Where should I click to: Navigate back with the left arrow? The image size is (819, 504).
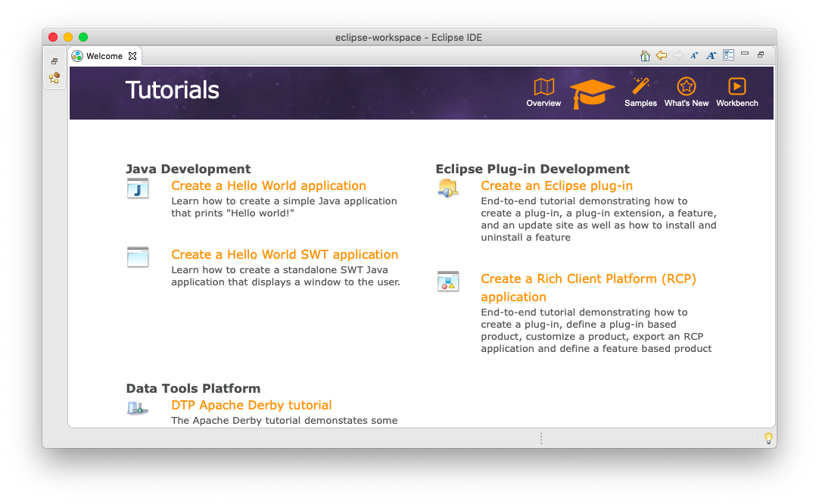click(662, 55)
